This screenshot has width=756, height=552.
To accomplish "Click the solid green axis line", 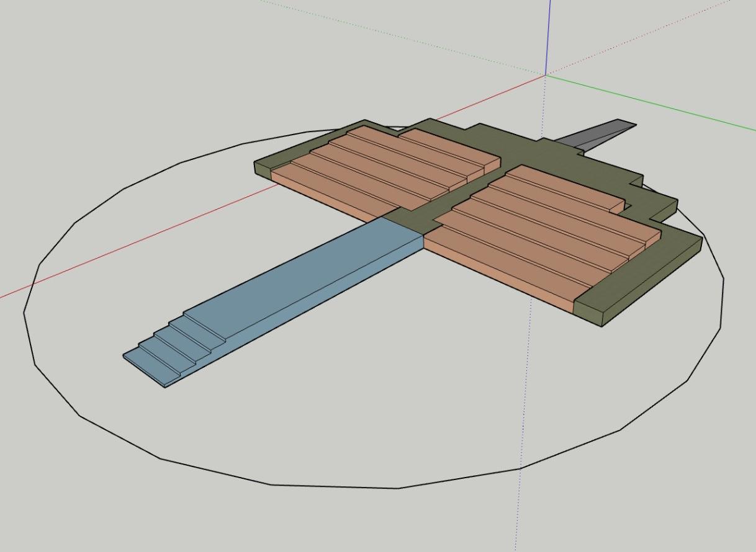I will [652, 102].
